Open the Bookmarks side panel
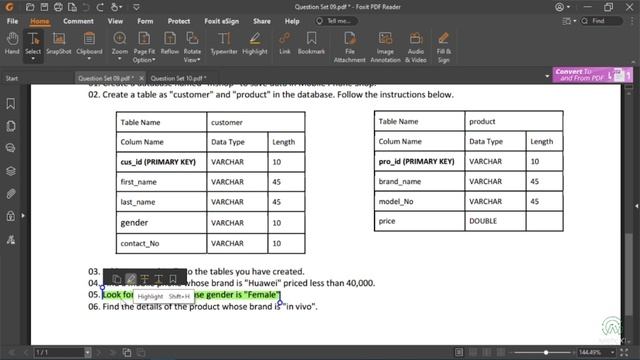Image resolution: width=640 pixels, height=360 pixels. click(11, 104)
